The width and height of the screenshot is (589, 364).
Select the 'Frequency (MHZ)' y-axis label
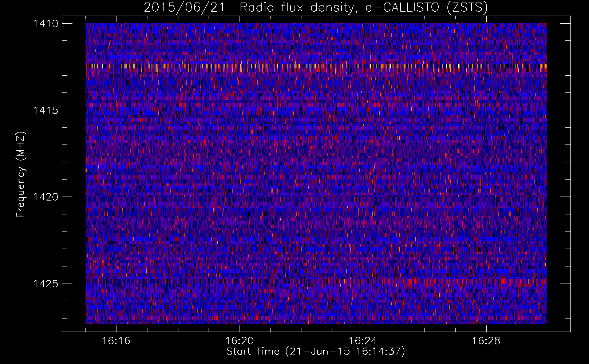[21, 175]
